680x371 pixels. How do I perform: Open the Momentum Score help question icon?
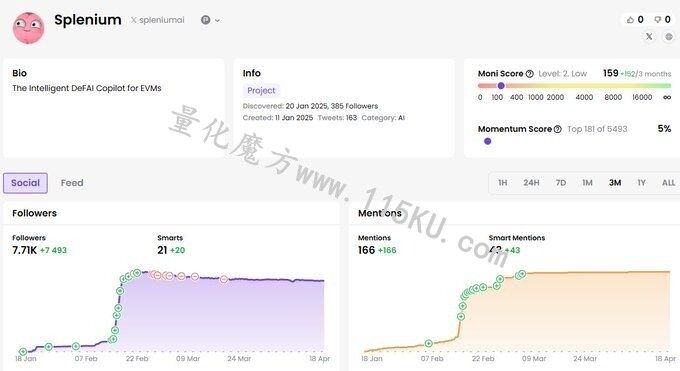coord(558,129)
